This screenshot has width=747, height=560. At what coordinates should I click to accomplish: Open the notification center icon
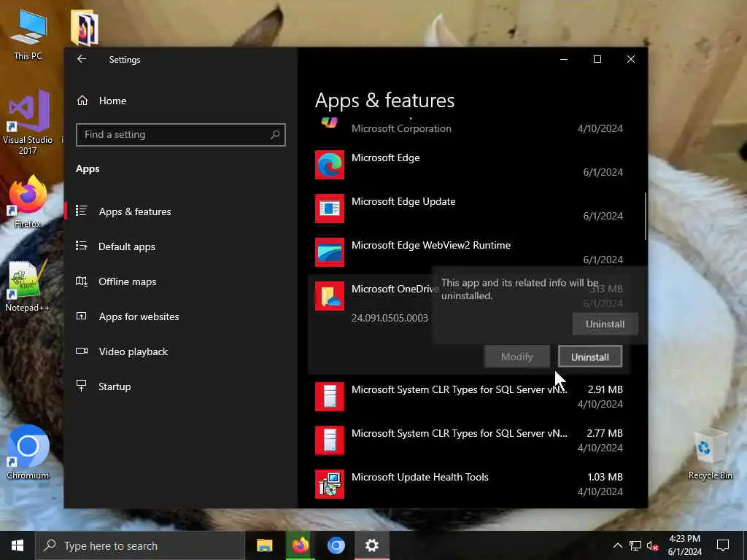(x=723, y=545)
